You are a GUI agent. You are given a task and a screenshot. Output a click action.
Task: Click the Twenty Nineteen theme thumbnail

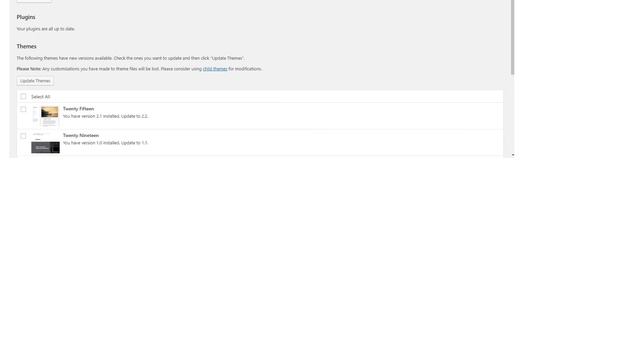click(45, 143)
